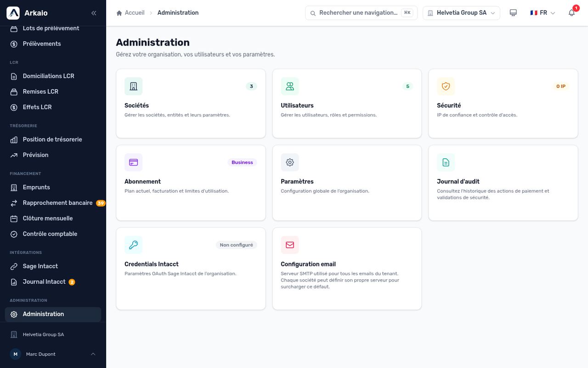Click the Abonnement credit card icon
Viewport: 588px width, 368px height.
134,162
